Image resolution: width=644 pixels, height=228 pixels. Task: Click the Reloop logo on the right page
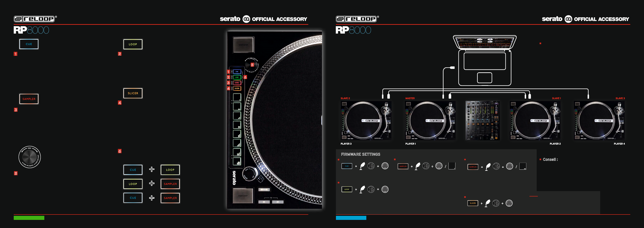point(357,19)
